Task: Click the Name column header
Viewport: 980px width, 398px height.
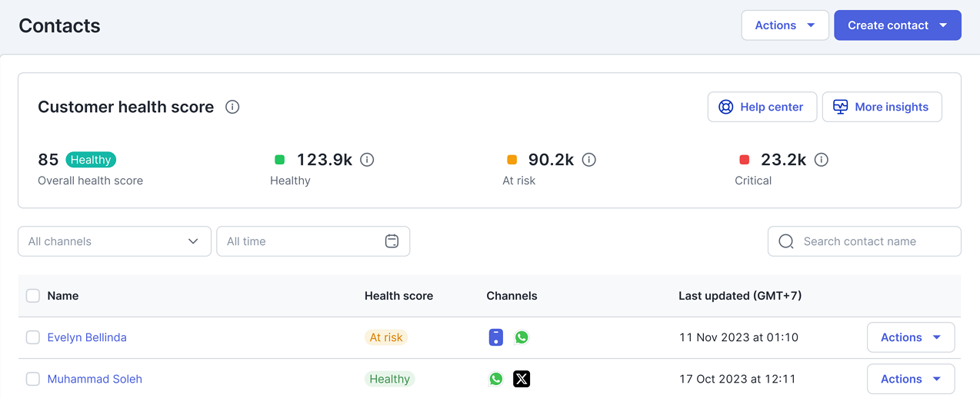Action: [63, 296]
